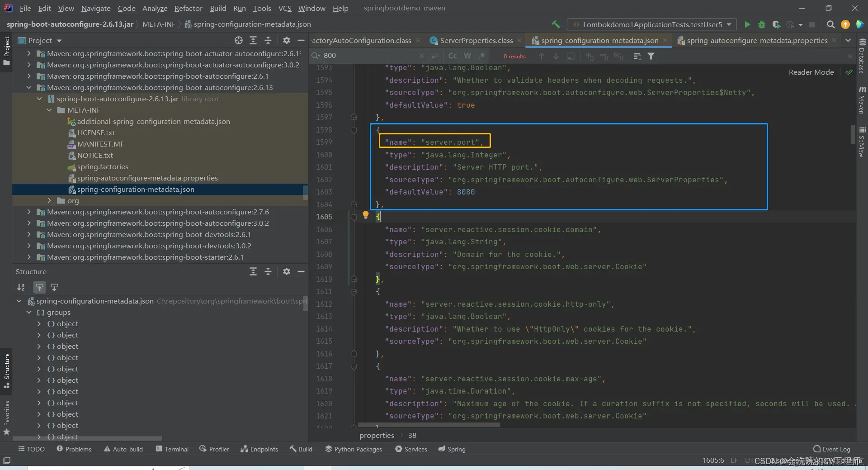This screenshot has width=868, height=470.
Task: Click the locate file target icon in Project panel
Action: click(239, 41)
